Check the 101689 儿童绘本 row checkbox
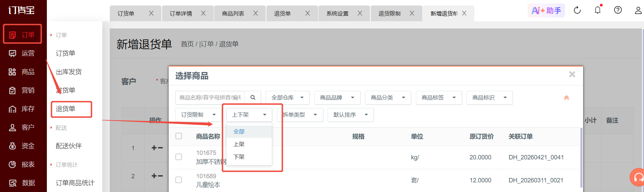 179,180
